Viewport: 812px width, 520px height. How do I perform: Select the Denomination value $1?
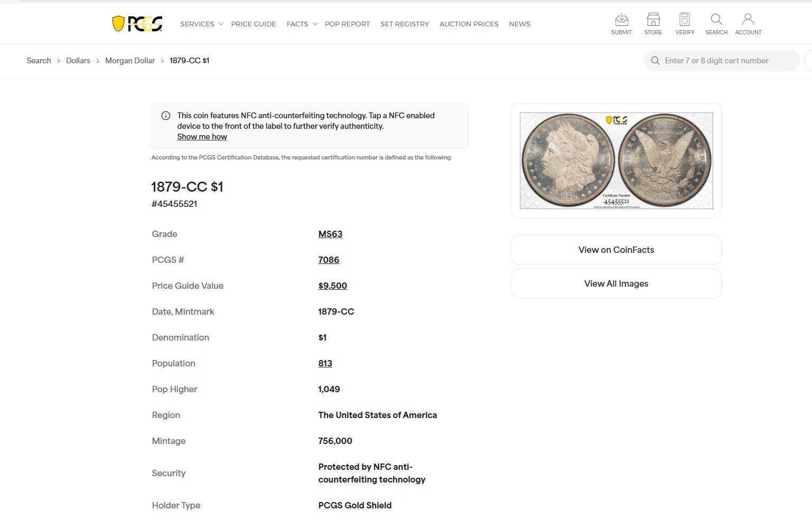click(x=322, y=337)
